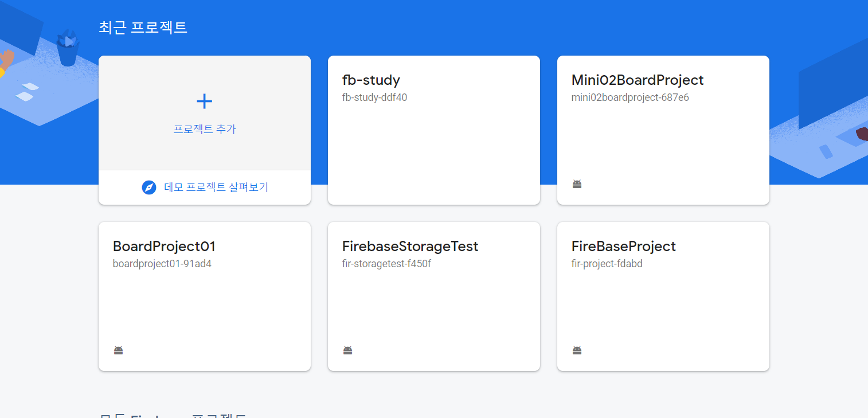Click the 프로젝트 추가 label
Screen dimensions: 868x418
[205, 129]
